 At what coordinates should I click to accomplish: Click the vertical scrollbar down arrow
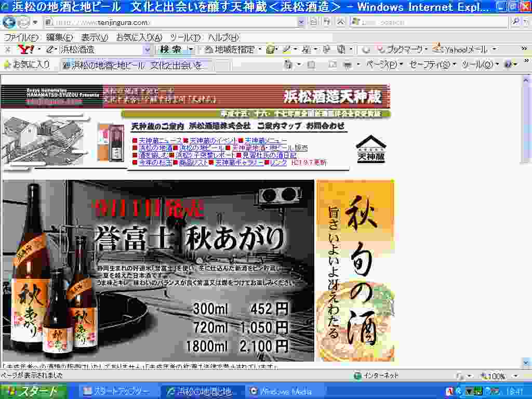[526, 362]
